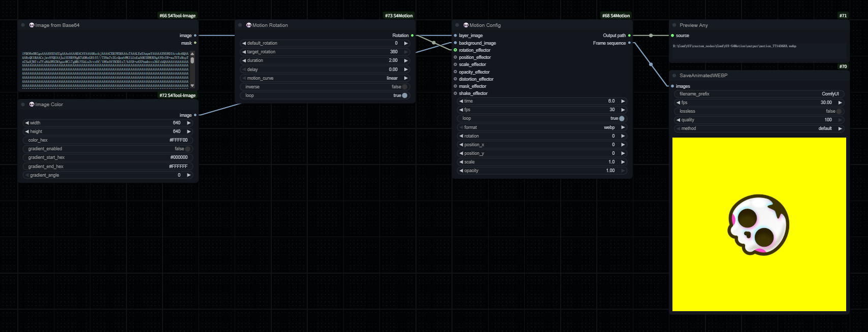Viewport: 868px width, 332px height.
Task: Click the Frame sequence output port
Action: [629, 43]
